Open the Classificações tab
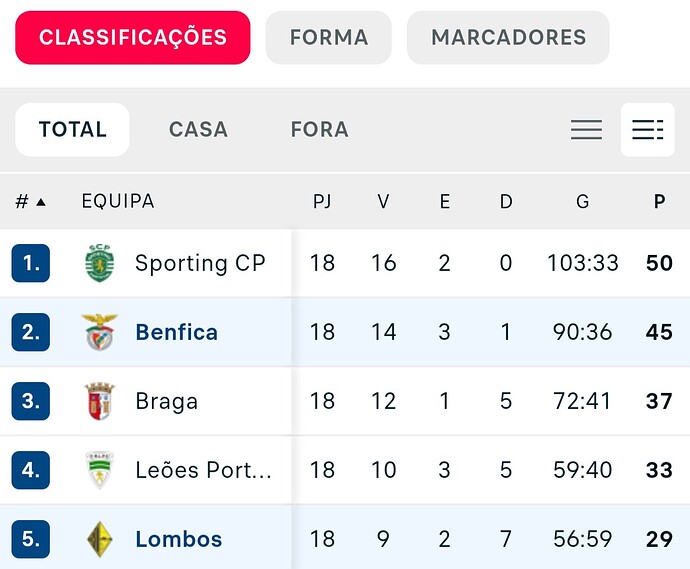This screenshot has height=569, width=690. click(x=133, y=38)
